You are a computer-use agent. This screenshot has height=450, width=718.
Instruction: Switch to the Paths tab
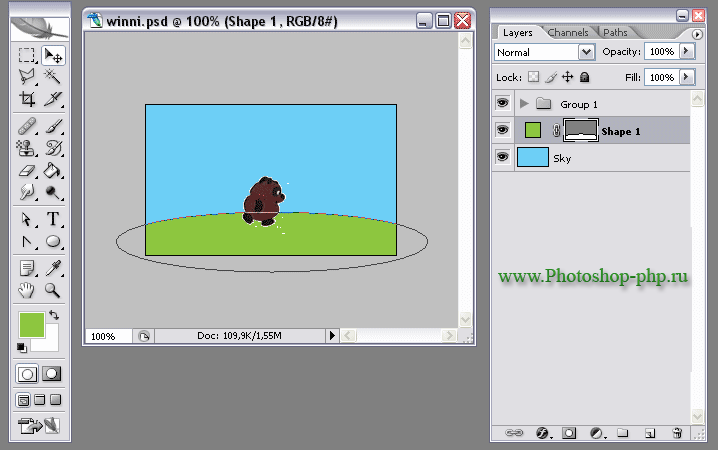point(615,33)
